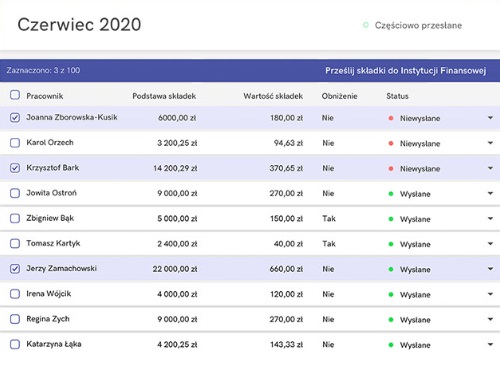
Task: Uncheck the Joanna Zborowska-Kusik checkbox
Action: (15, 118)
